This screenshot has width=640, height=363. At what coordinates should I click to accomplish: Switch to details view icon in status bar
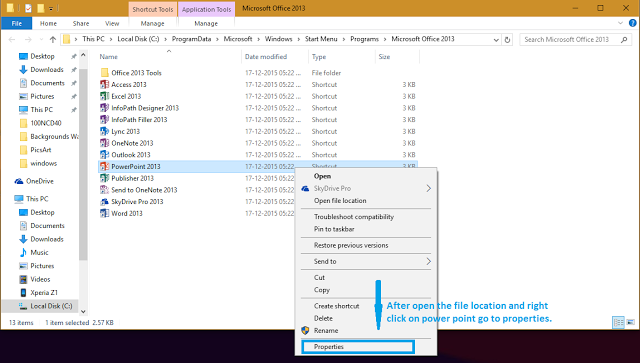pos(619,323)
